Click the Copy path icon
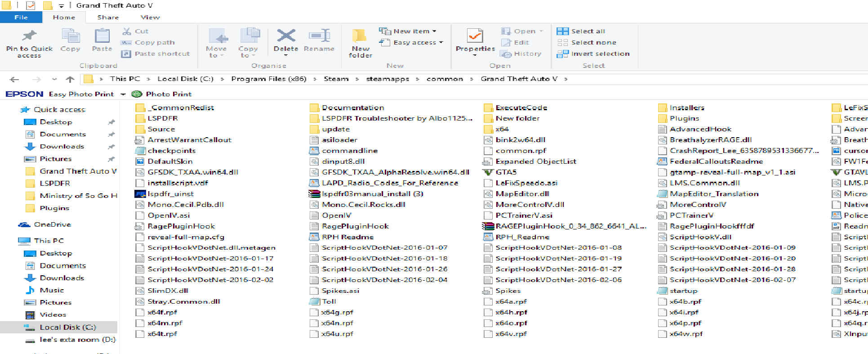The image size is (868, 354). [126, 42]
